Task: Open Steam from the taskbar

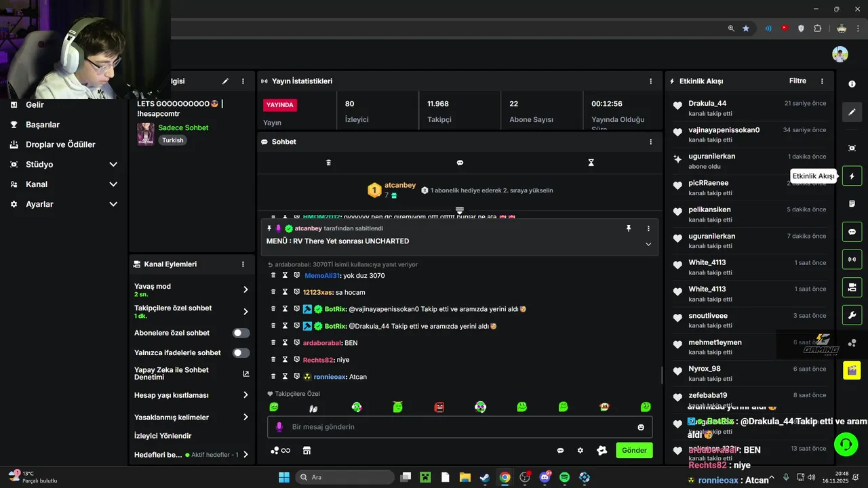Action: (x=485, y=477)
